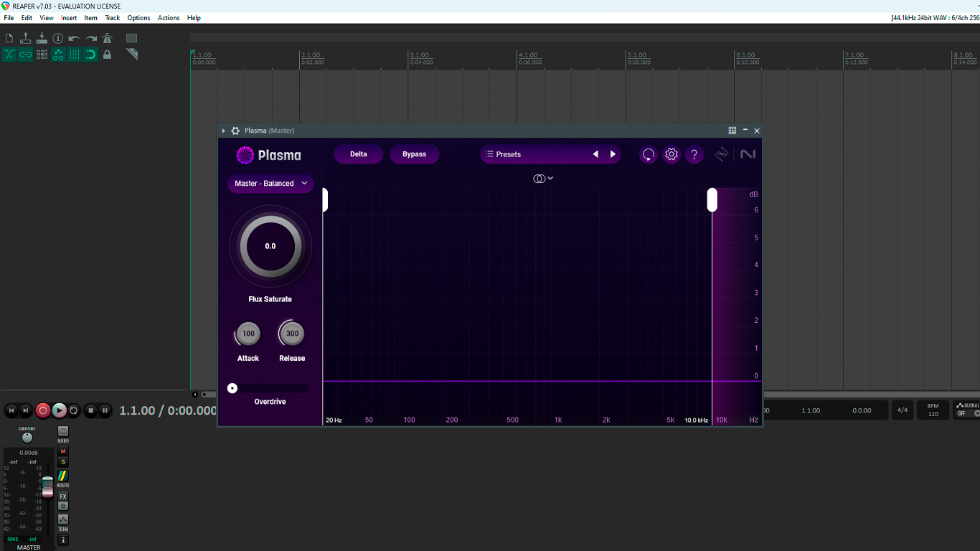Toggle item grouping chain-link button
The height and width of the screenshot is (551, 980).
(x=26, y=55)
